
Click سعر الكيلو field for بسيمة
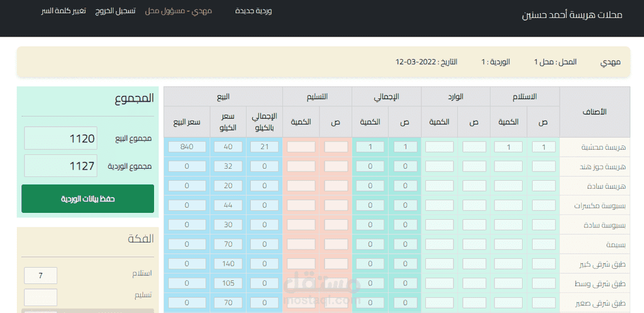pos(228,244)
